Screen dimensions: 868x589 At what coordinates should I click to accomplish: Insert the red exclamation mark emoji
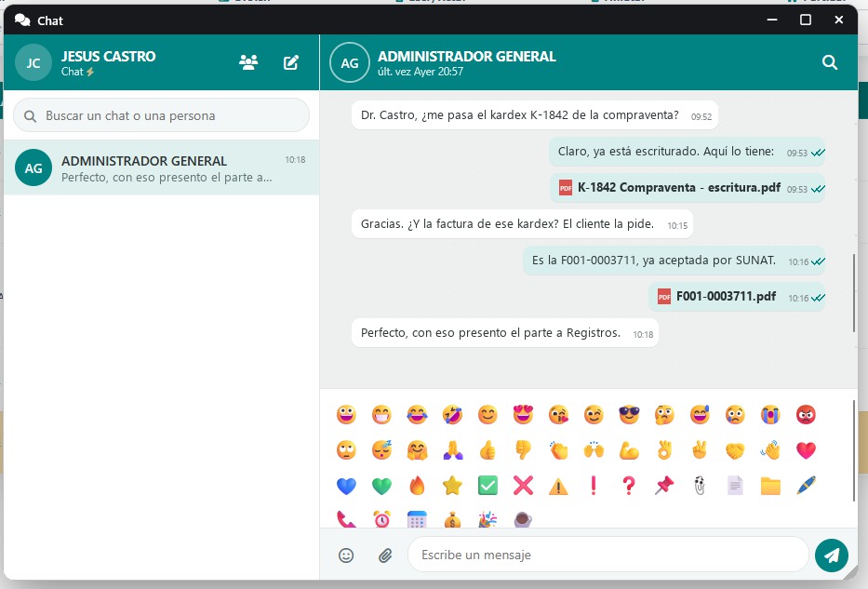[x=594, y=486]
